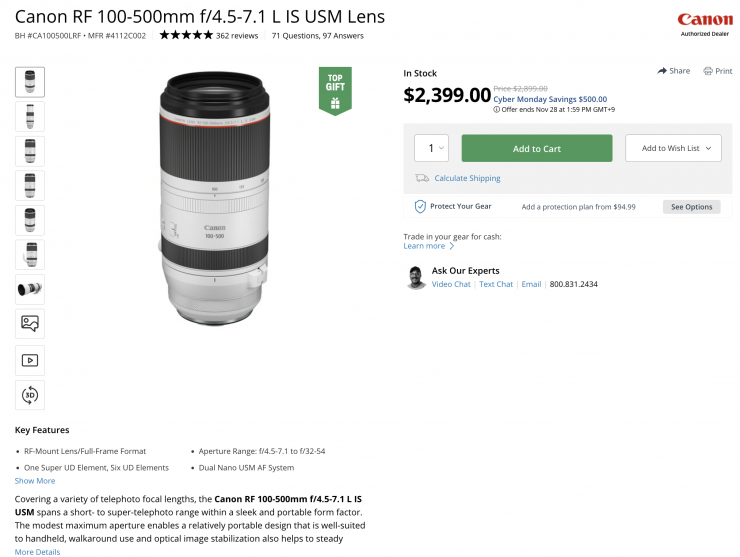Viewport: 740px width, 557px height.
Task: Click the Share arrow icon
Action: coord(662,71)
